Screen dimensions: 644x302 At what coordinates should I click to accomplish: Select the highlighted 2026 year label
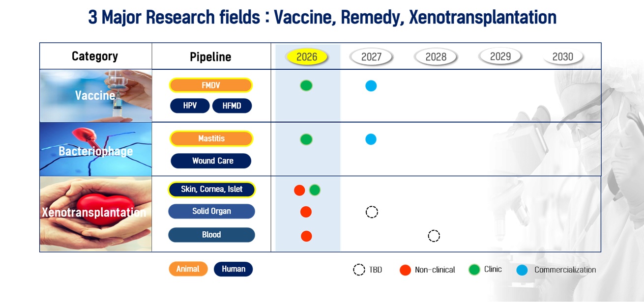tap(307, 57)
